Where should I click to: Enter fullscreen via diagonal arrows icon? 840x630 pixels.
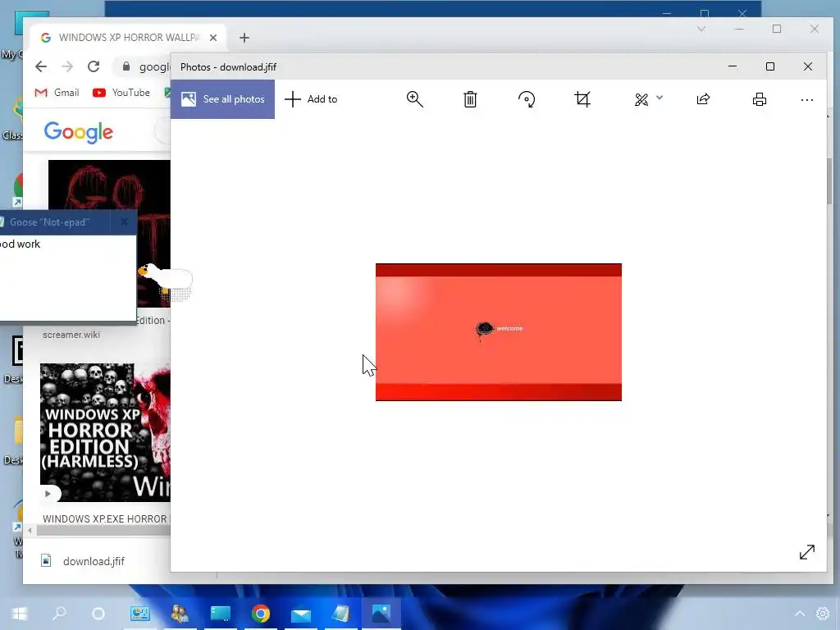coord(807,552)
